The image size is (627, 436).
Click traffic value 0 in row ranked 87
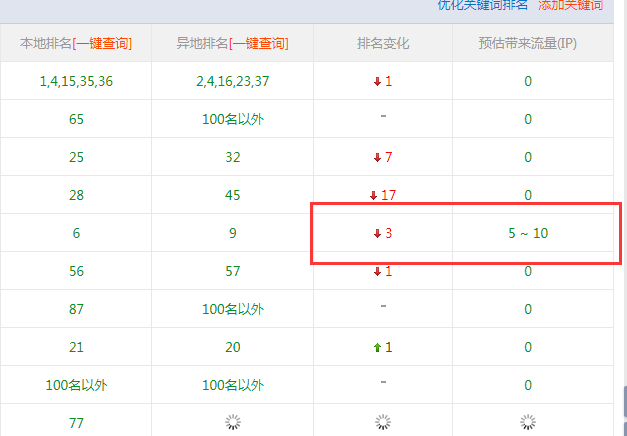click(528, 309)
